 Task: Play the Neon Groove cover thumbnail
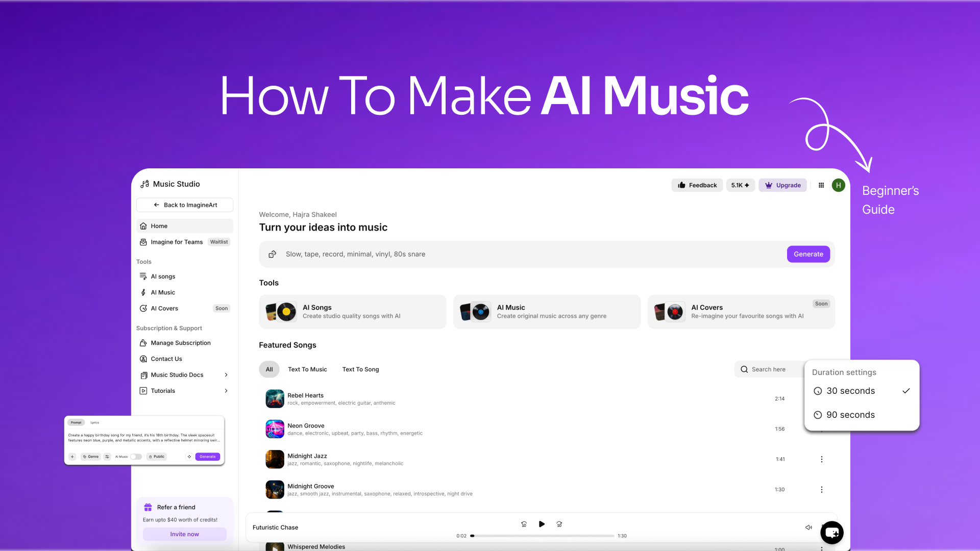275,429
